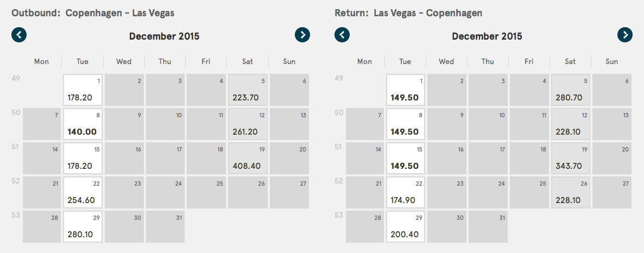Pick outbound December 22 fare 254.60
Viewport: 644px width, 253px height.
tap(83, 192)
